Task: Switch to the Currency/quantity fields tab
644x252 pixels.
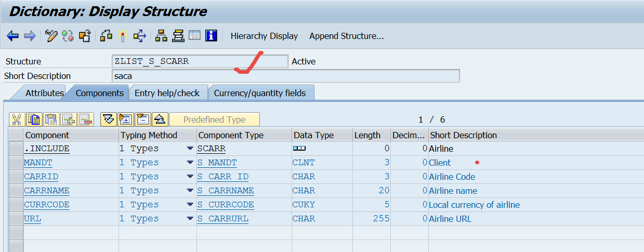Action: tap(260, 93)
